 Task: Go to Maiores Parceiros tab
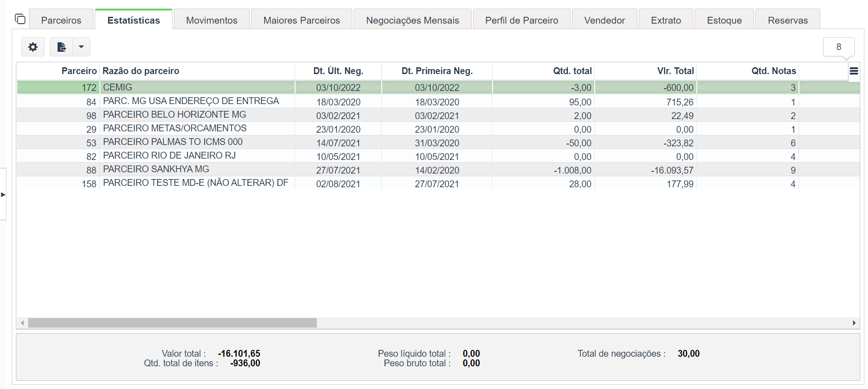[x=301, y=20]
